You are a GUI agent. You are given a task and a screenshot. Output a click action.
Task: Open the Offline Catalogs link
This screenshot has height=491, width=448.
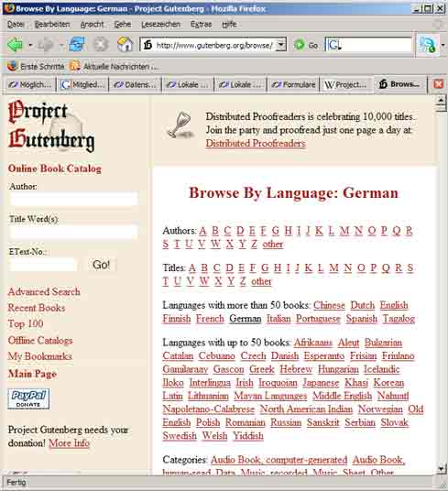pyautogui.click(x=40, y=341)
